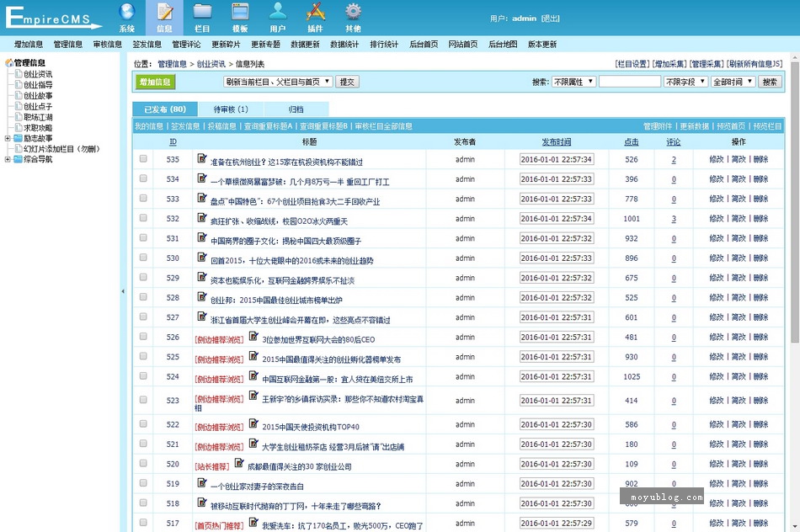Tick the checkbox for row 534
Screen dimensions: 800x532
143,178
